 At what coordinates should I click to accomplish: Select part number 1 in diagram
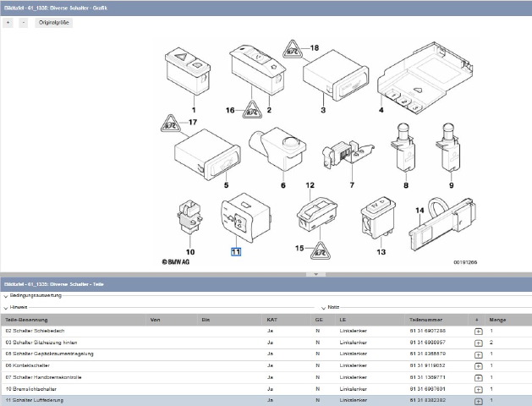[x=194, y=110]
